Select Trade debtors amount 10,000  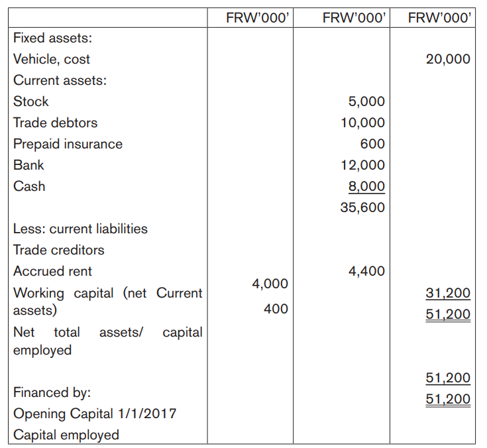click(363, 123)
